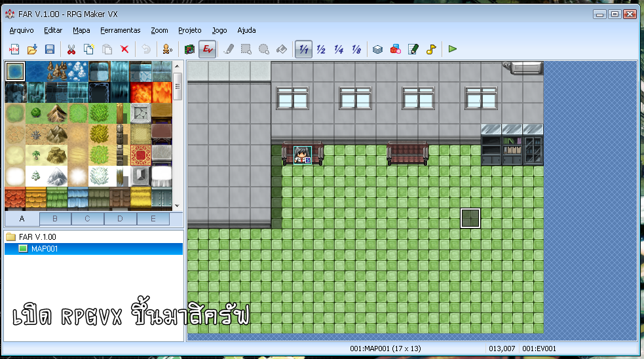Open the Editar menu
The height and width of the screenshot is (359, 644).
click(x=53, y=30)
